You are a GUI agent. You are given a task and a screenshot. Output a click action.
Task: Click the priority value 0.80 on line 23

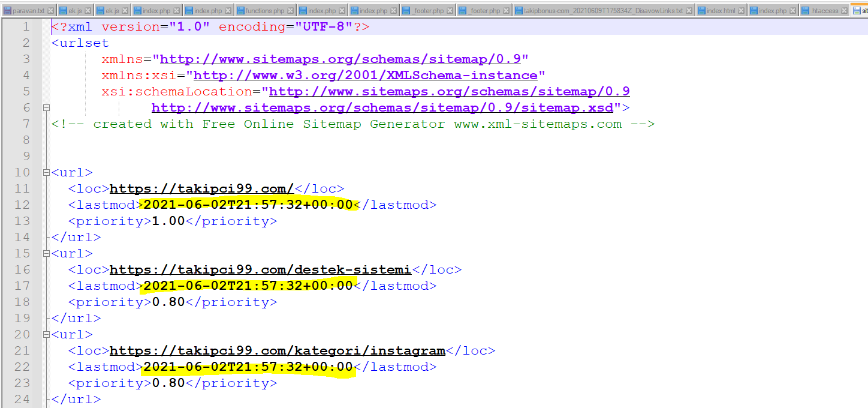tap(168, 383)
